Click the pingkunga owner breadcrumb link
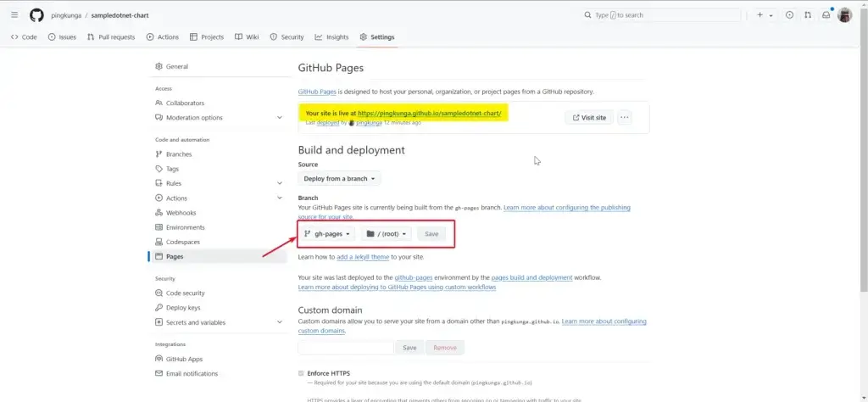Viewport: 868px width, 402px height. pyautogui.click(x=66, y=15)
